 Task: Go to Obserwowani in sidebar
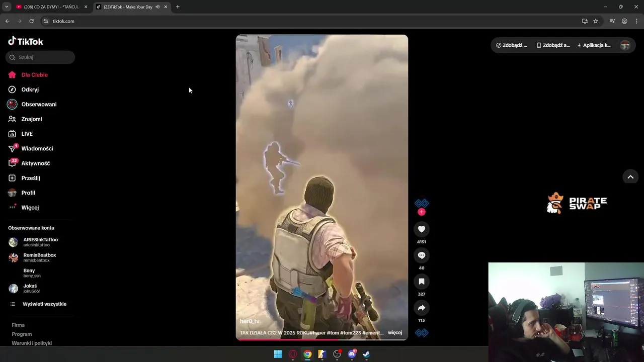(x=32, y=104)
